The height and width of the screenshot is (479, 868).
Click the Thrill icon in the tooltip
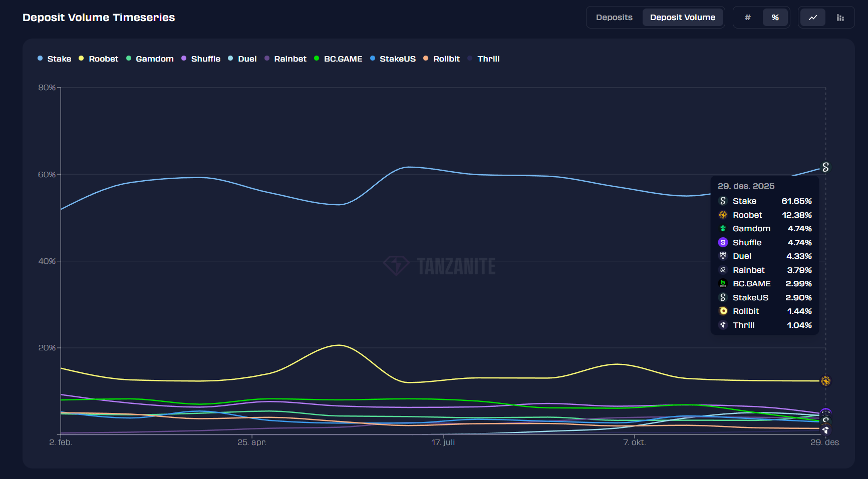pyautogui.click(x=723, y=325)
